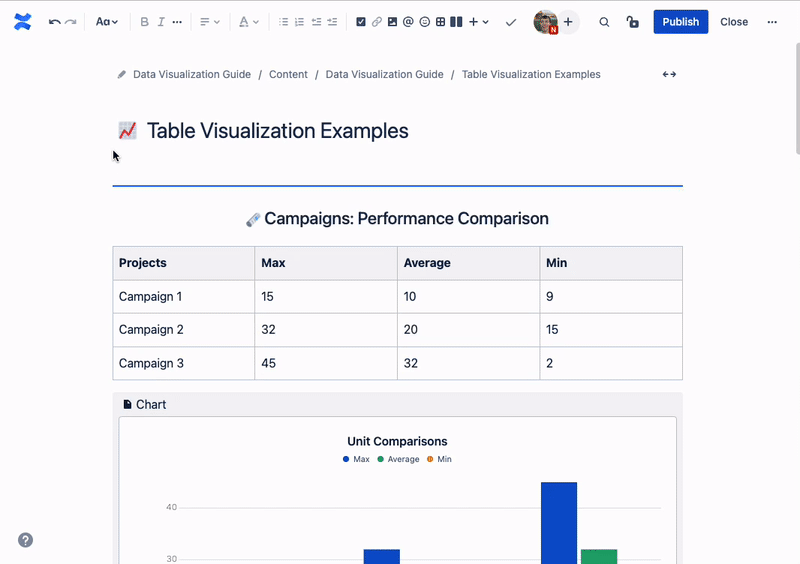Image resolution: width=800 pixels, height=564 pixels.
Task: Insert an image or file
Action: click(392, 22)
